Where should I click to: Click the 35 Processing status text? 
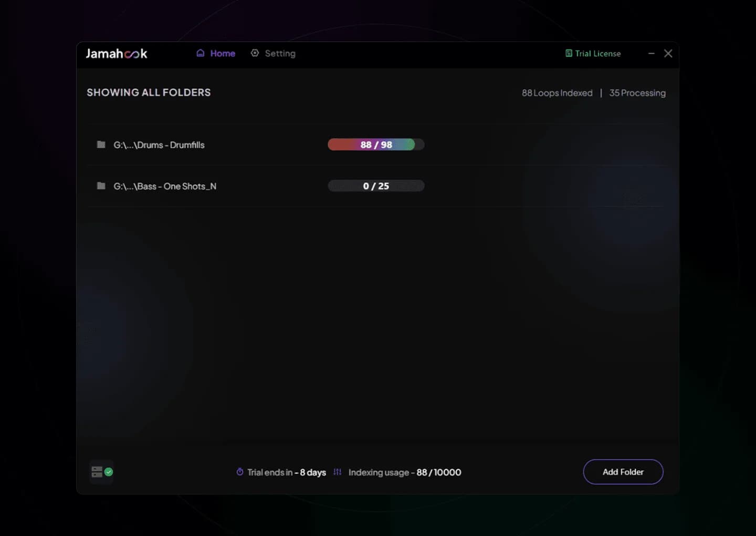tap(637, 93)
